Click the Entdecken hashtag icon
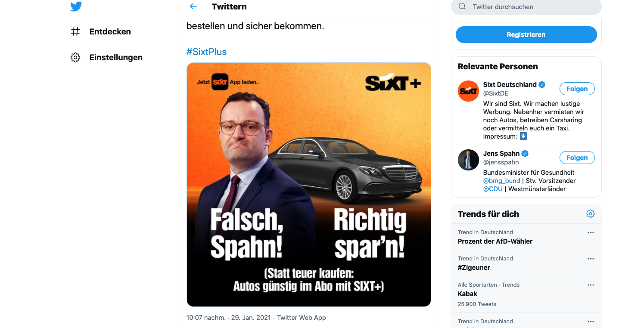This screenshot has width=644, height=328. click(x=75, y=31)
